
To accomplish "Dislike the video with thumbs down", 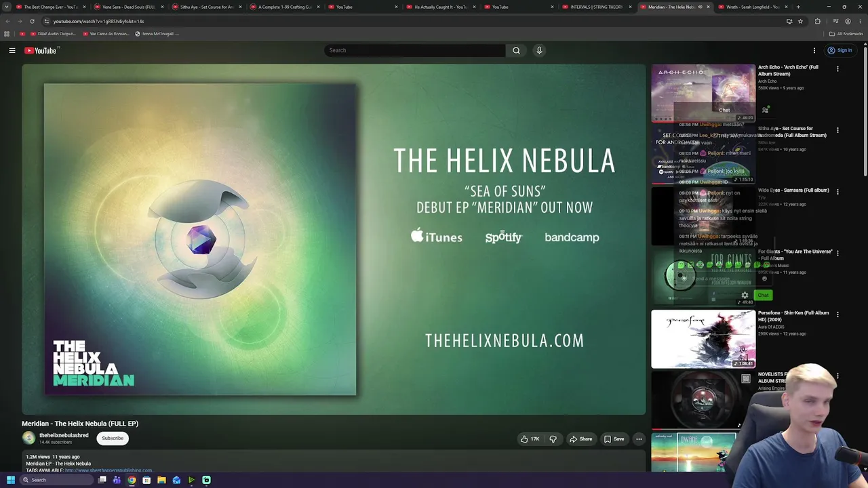I will pos(553,439).
